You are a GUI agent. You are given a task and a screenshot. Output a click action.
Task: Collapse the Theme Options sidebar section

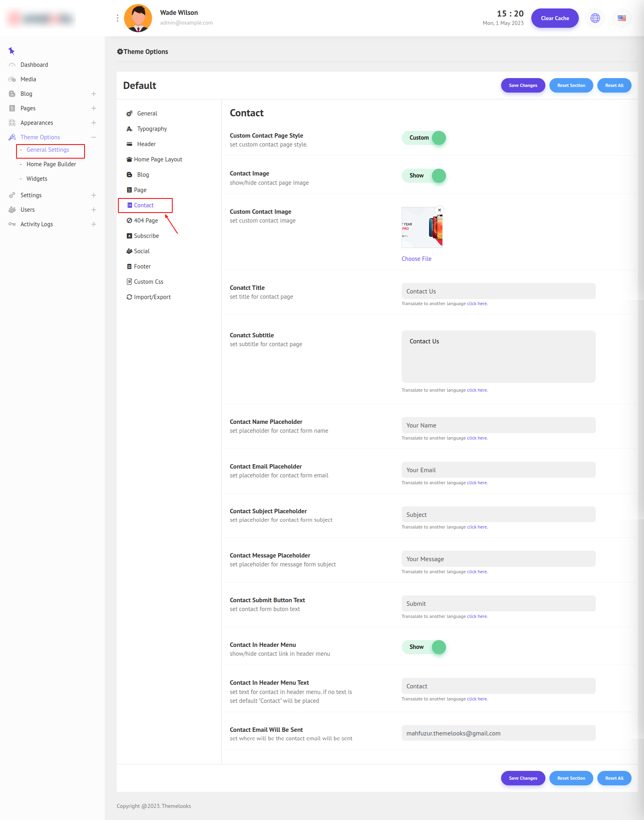click(x=93, y=137)
